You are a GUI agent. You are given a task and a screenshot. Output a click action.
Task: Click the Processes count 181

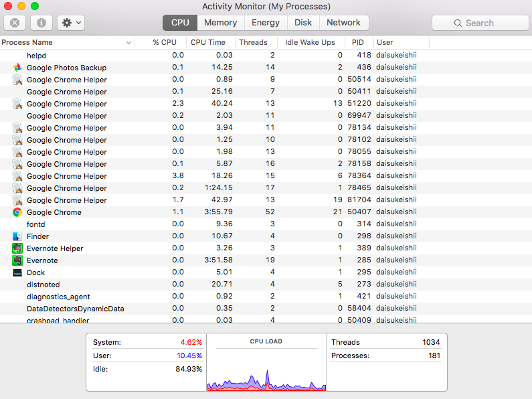point(434,355)
